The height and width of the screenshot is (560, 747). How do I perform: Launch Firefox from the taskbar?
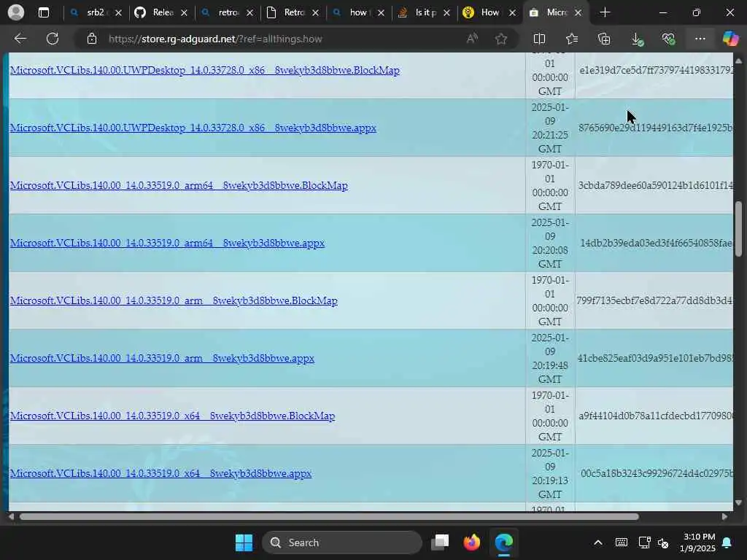[x=472, y=542]
